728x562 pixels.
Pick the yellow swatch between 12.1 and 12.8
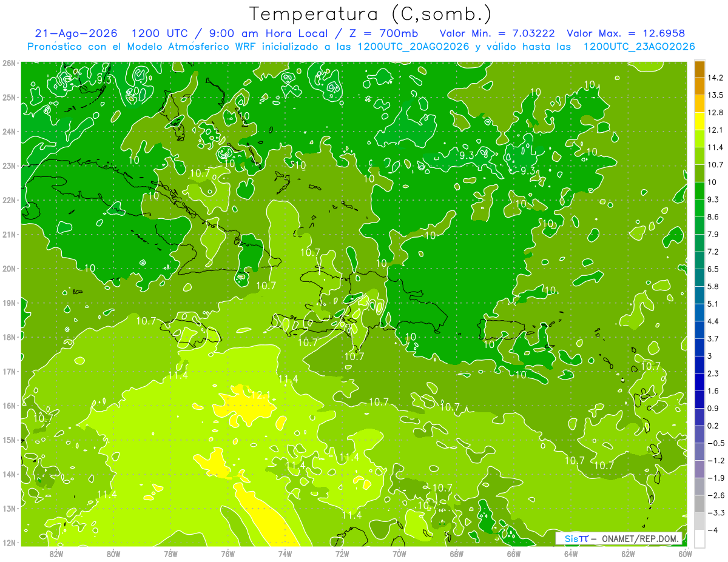[x=699, y=121]
